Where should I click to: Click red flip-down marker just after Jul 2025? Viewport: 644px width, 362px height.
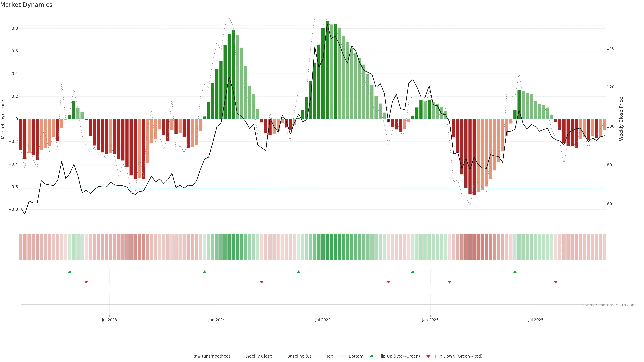click(x=556, y=282)
